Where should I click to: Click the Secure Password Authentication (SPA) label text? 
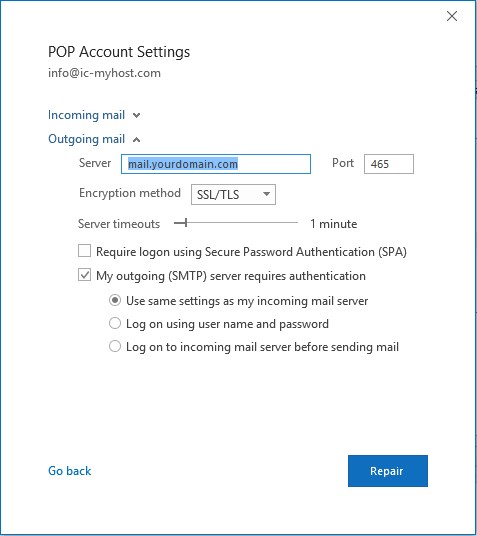[x=251, y=252]
